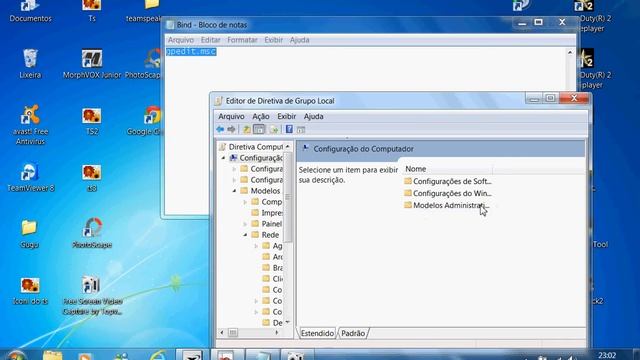
Task: Select Configurações de Soft... in right pane
Action: coord(448,181)
